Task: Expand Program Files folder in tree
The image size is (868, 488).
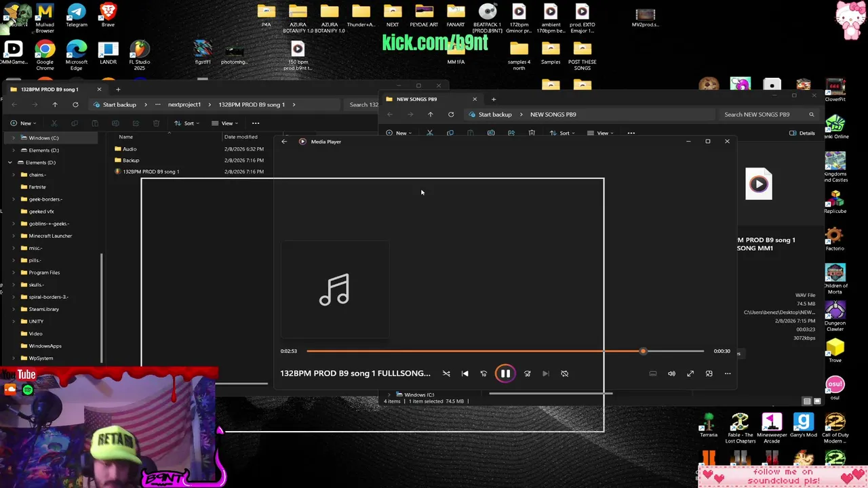Action: tap(14, 272)
